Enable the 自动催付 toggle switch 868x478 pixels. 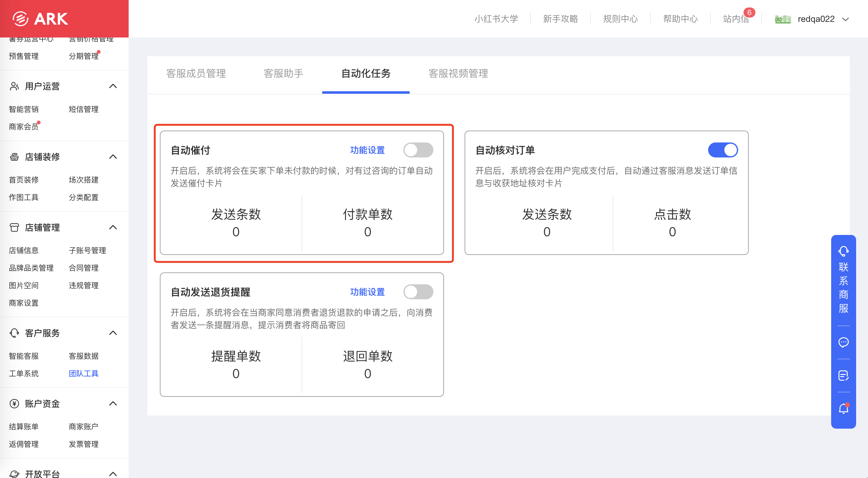pyautogui.click(x=418, y=150)
